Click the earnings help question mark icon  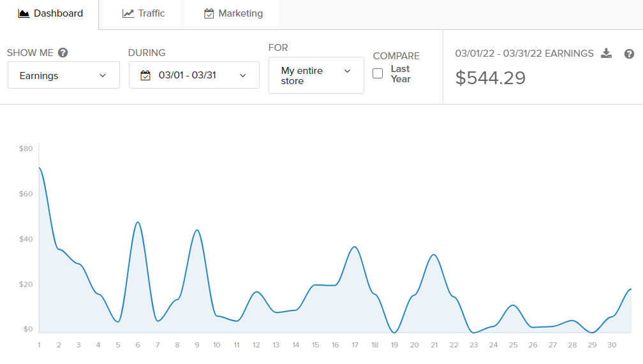pyautogui.click(x=629, y=54)
